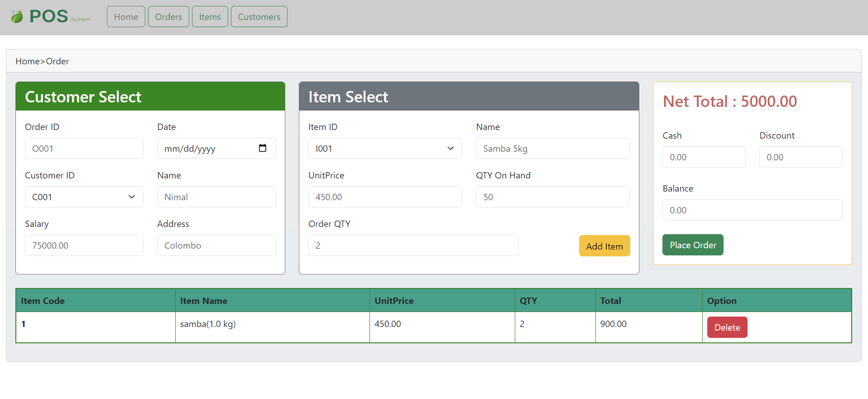868x399 pixels.
Task: Click the Salary field 75000.00
Action: 84,245
